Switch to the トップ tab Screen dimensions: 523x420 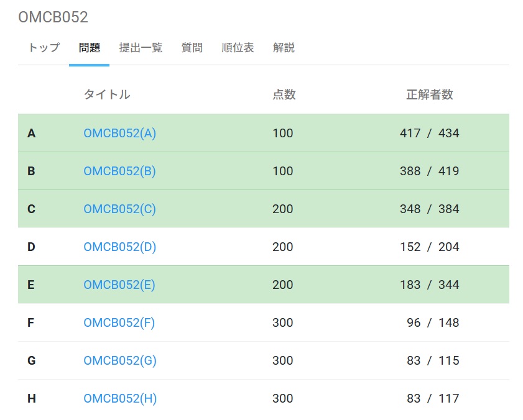42,48
